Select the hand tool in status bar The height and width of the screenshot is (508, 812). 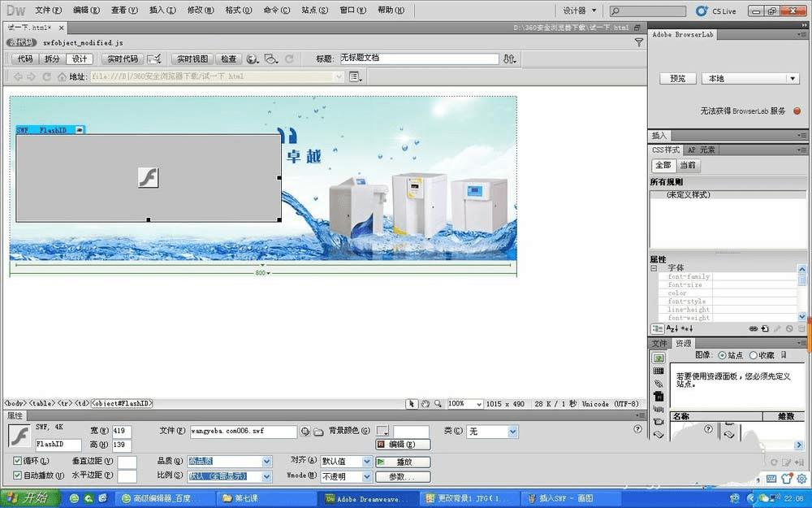tap(425, 403)
